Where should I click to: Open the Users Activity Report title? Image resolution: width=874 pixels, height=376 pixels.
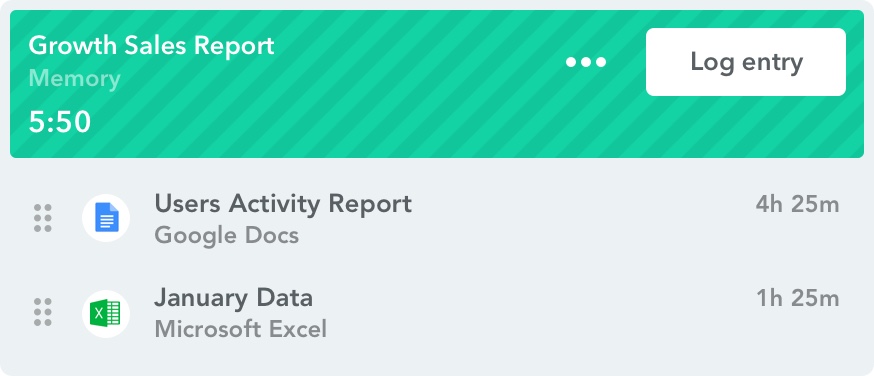(283, 204)
